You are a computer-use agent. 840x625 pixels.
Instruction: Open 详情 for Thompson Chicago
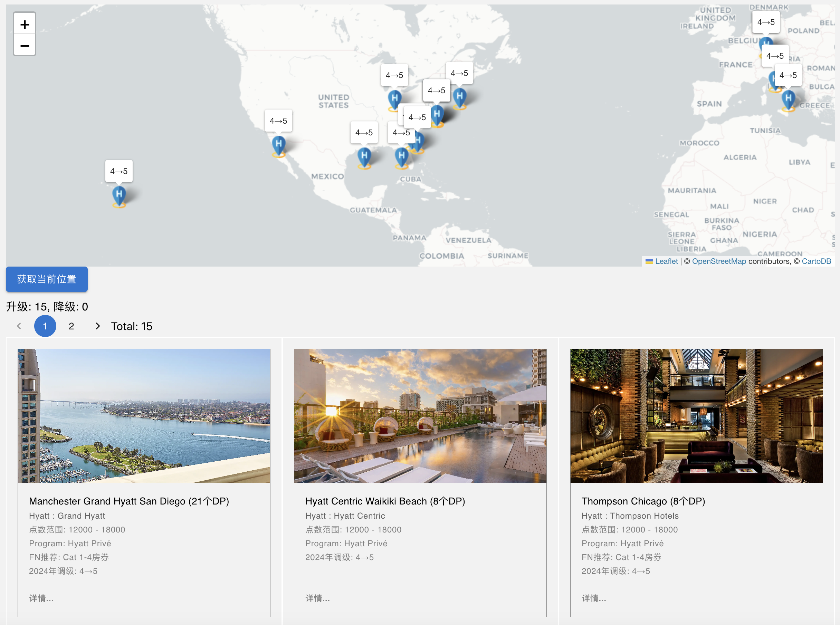coord(594,598)
